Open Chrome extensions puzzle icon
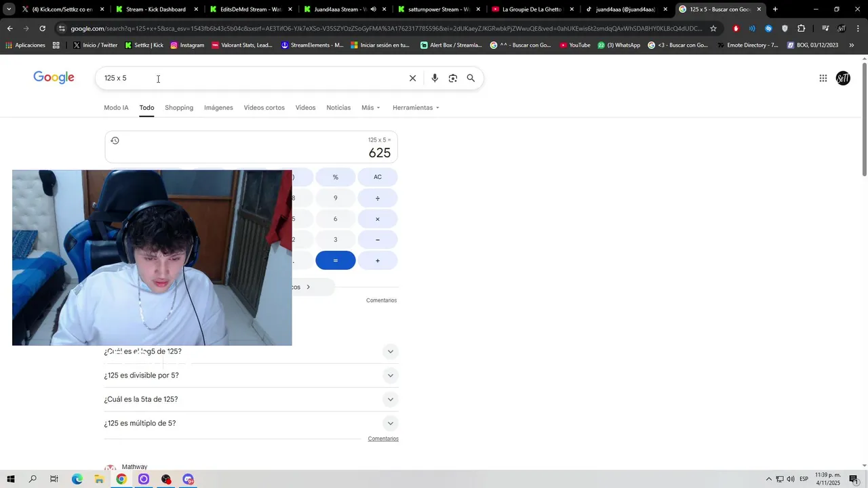Image resolution: width=868 pixels, height=488 pixels. click(x=801, y=28)
